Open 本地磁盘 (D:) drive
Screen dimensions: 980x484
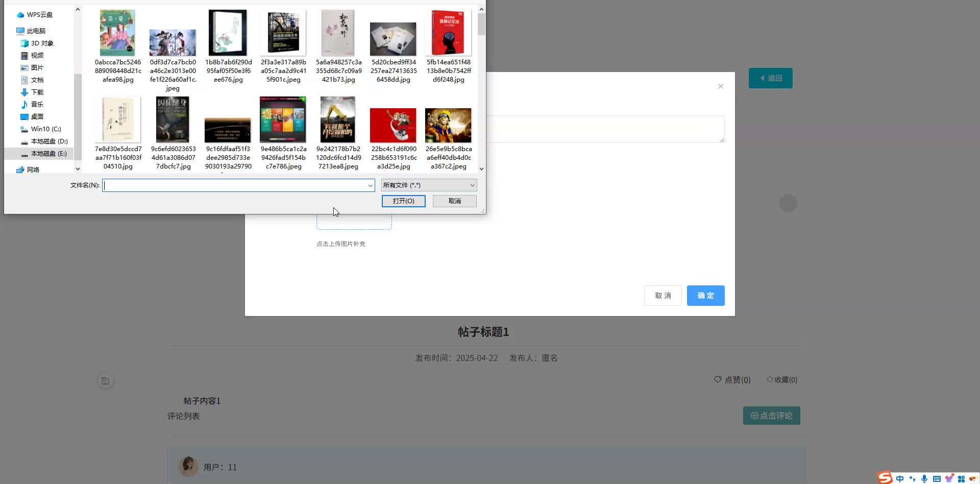tap(44, 141)
